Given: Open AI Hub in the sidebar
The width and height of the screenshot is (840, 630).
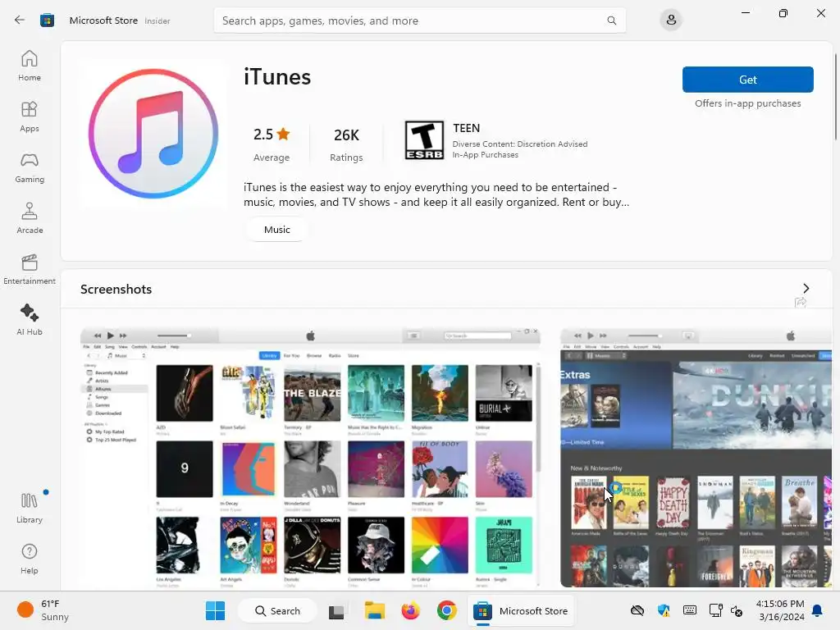Looking at the screenshot, I should (x=30, y=321).
